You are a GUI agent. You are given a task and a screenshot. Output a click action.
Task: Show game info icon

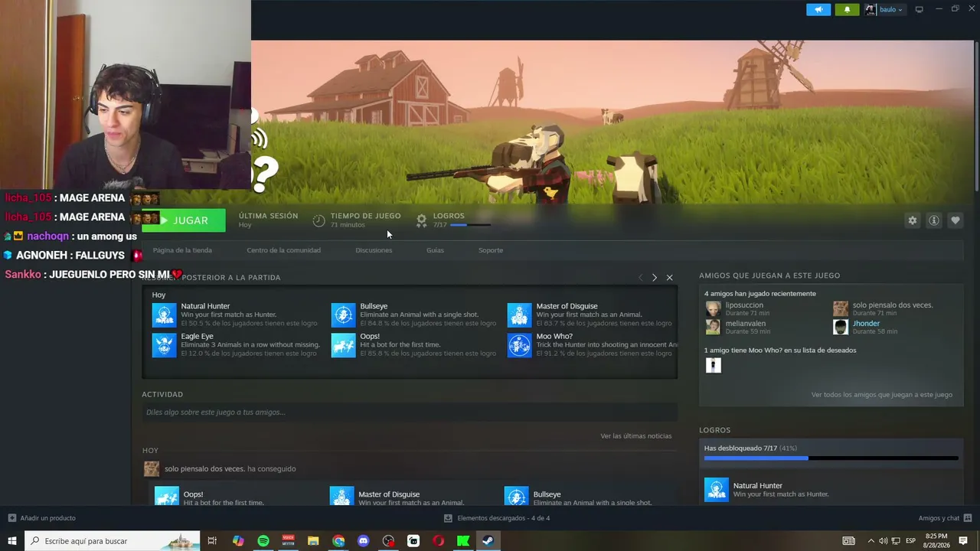tap(934, 220)
